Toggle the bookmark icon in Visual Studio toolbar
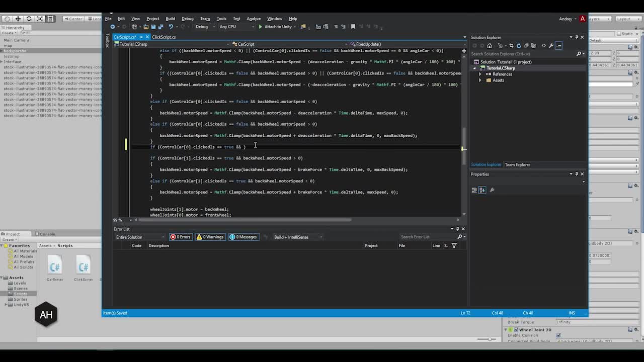Screen dimensions: 644x362 (353, 27)
